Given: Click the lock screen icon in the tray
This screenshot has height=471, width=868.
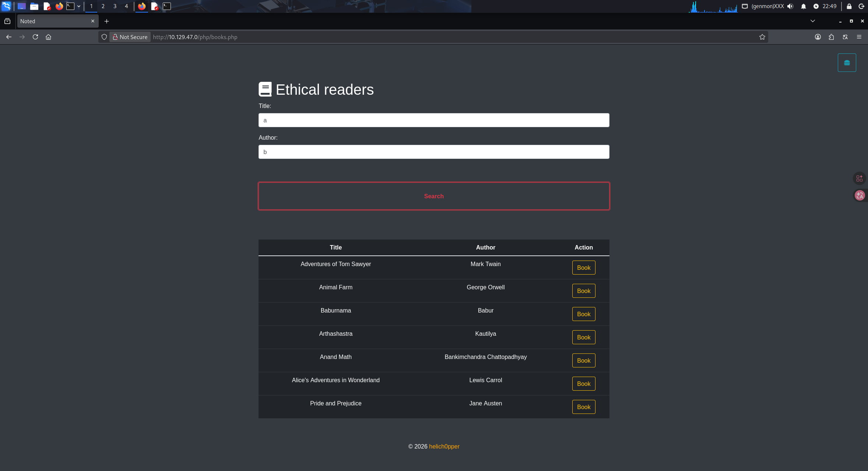Looking at the screenshot, I should [x=849, y=6].
